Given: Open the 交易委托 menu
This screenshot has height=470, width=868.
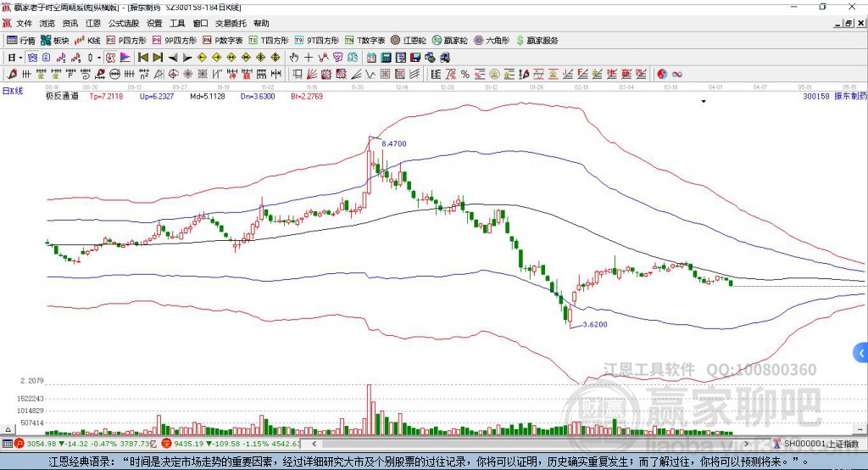Looking at the screenshot, I should [231, 23].
